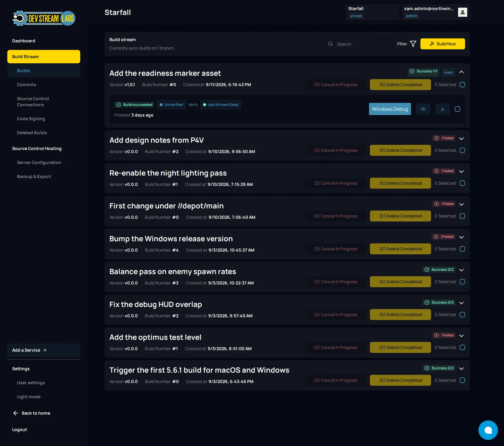
Task: Click the 2 Failed status badge
Action: click(444, 237)
